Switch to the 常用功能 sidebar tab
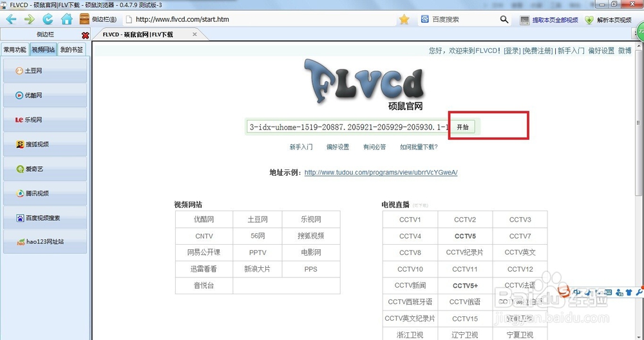 coord(15,50)
